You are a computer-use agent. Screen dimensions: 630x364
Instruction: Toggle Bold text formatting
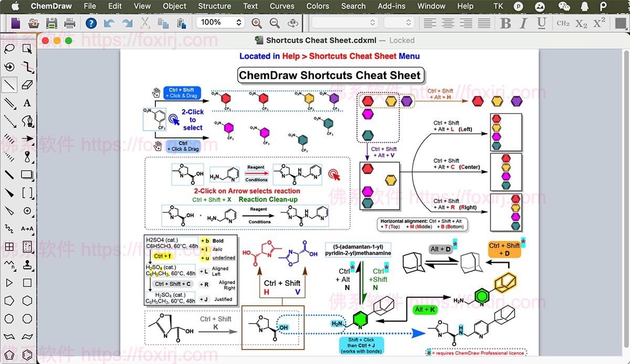[506, 23]
